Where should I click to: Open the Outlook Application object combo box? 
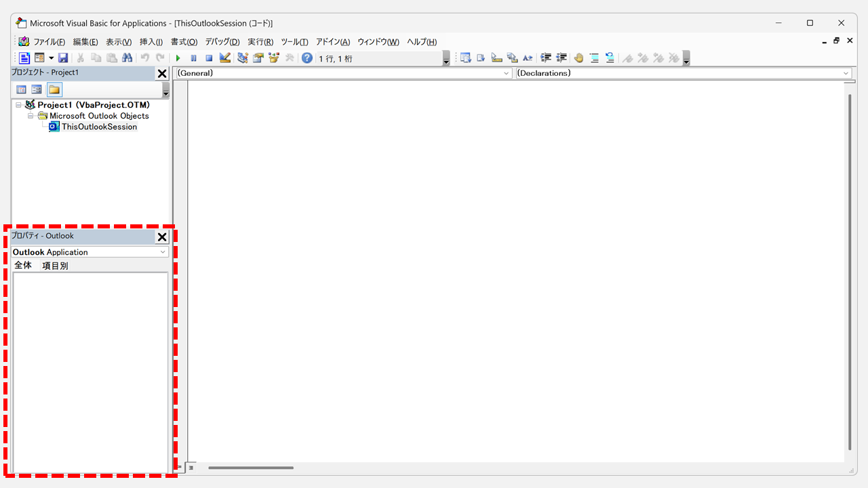coord(90,252)
